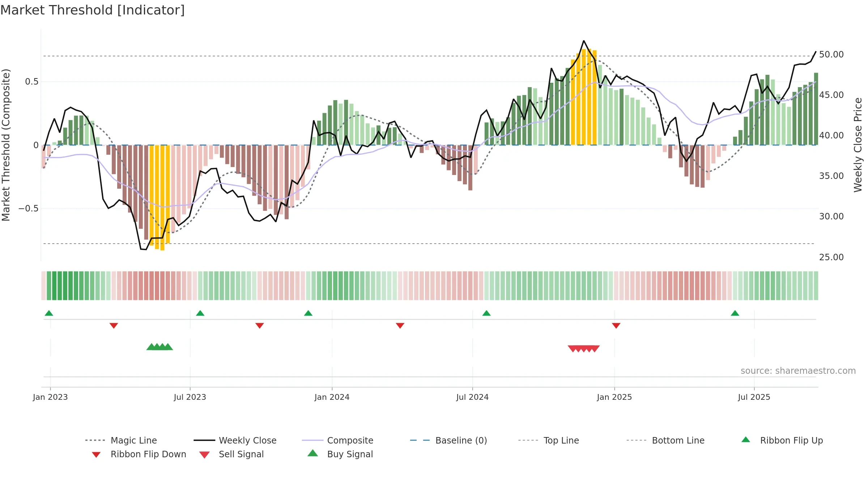Toggle the Ribbon Flip Down legend entry
Viewport: 868px width, 488px height.
(x=139, y=454)
